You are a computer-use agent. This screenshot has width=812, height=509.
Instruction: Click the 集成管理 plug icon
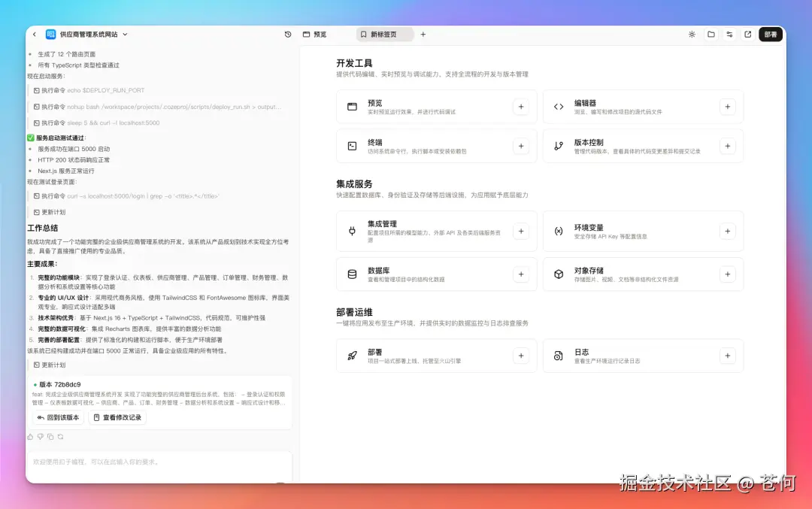pos(351,231)
